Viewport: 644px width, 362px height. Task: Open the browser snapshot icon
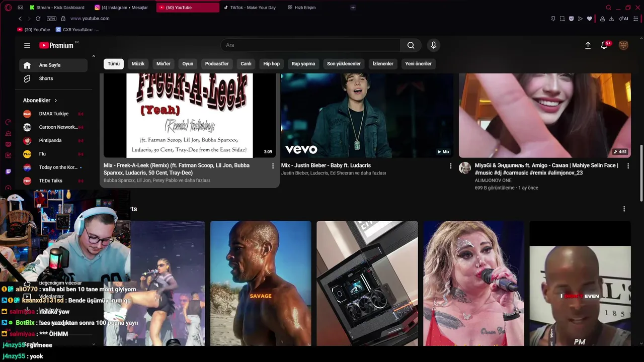tap(562, 19)
